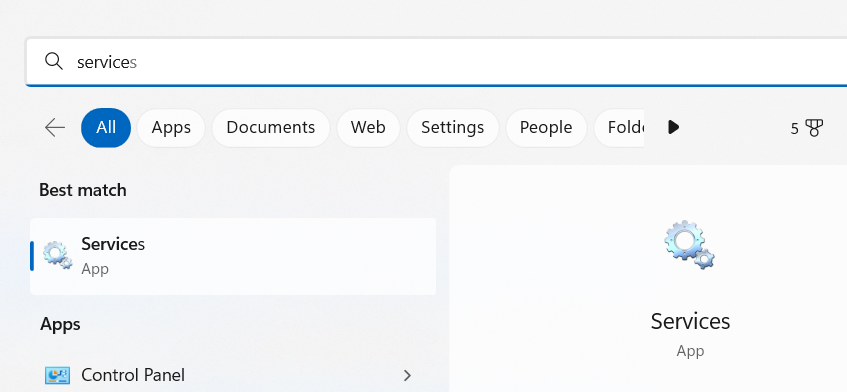Image resolution: width=847 pixels, height=392 pixels.
Task: Select the People filter tab
Action: click(546, 127)
